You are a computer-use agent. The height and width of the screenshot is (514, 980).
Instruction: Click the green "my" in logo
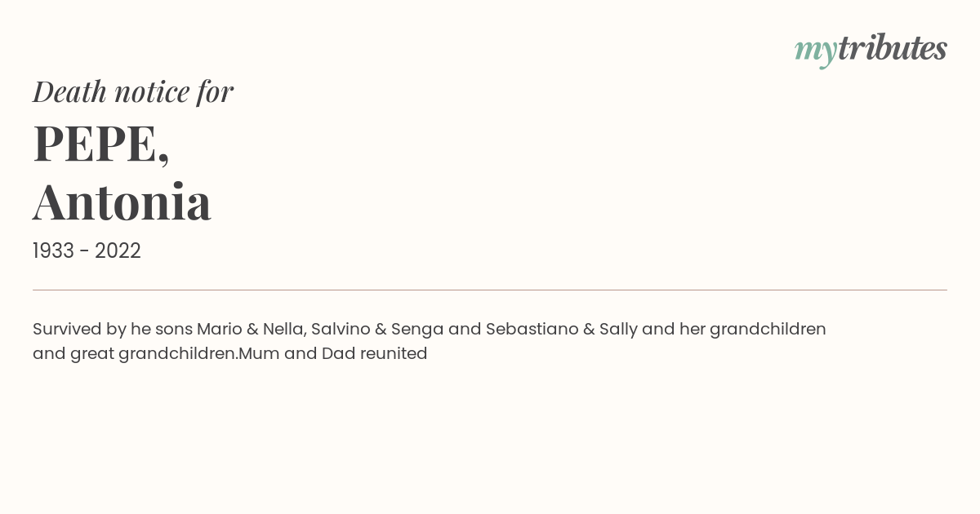pos(816,52)
